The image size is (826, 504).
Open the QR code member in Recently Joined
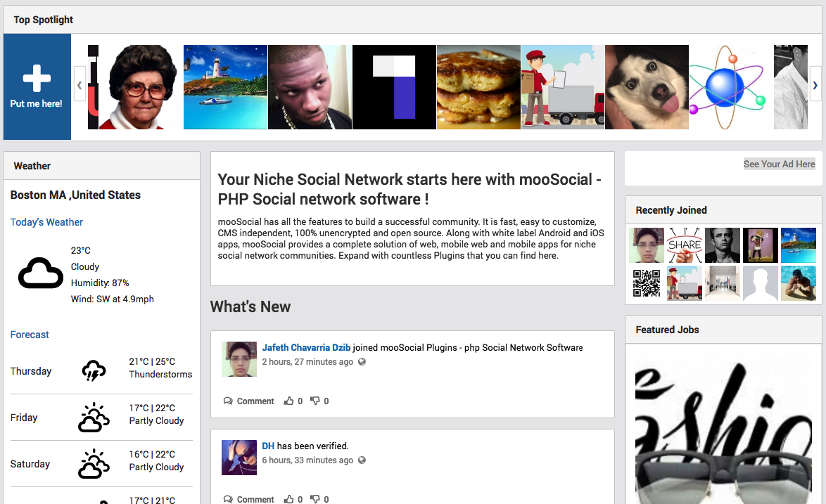pos(647,283)
